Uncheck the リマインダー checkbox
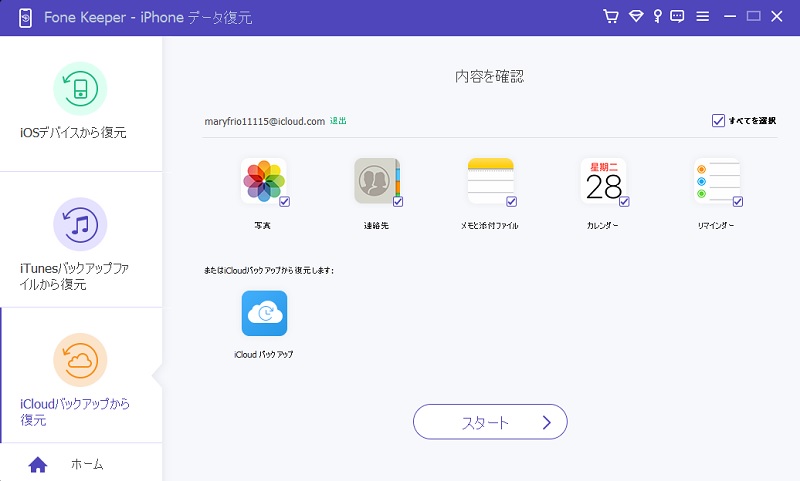The width and height of the screenshot is (800, 481). (x=737, y=201)
